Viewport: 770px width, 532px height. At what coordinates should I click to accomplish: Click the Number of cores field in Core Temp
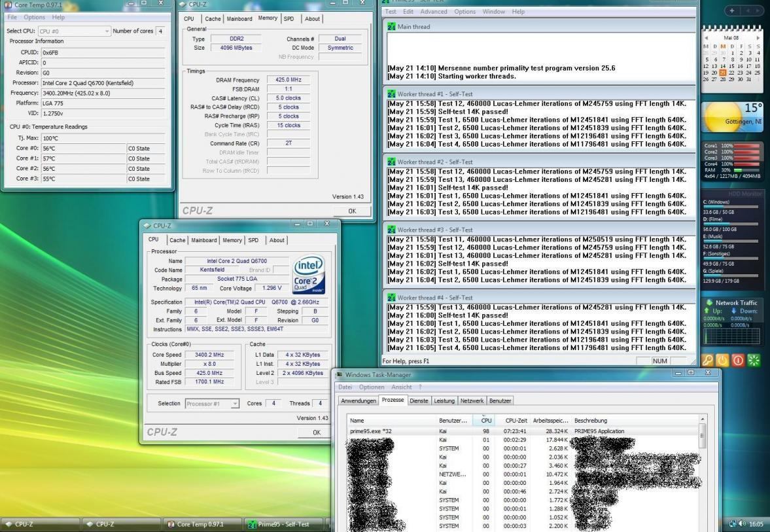point(160,31)
